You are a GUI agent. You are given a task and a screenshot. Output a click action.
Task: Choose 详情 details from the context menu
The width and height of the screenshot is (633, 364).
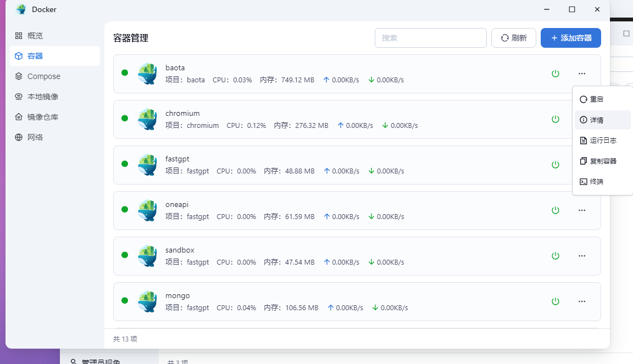coord(602,120)
